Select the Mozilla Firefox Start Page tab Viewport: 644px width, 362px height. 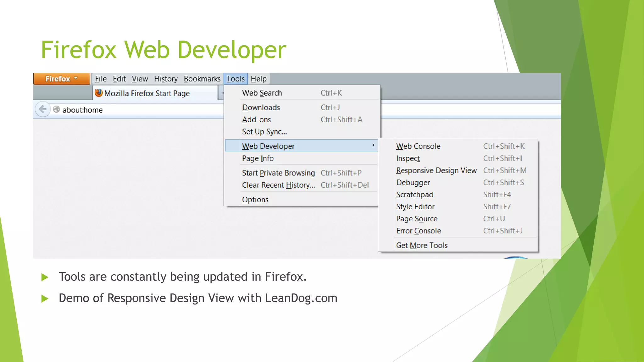(x=156, y=93)
